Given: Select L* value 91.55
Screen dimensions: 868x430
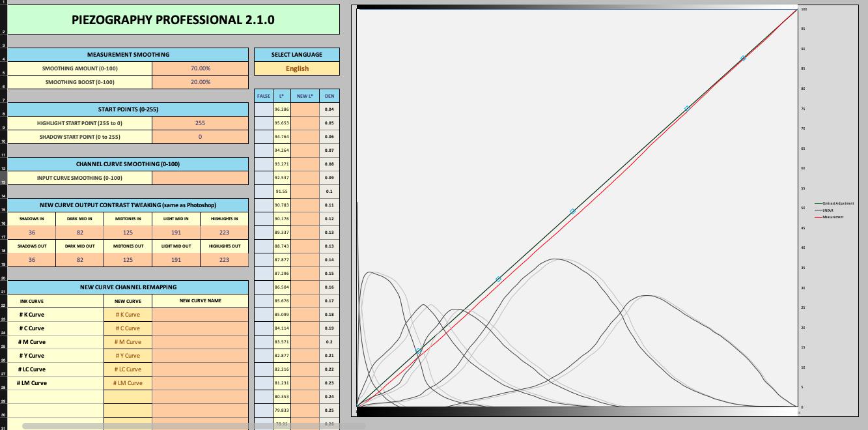Looking at the screenshot, I should click(x=282, y=192).
